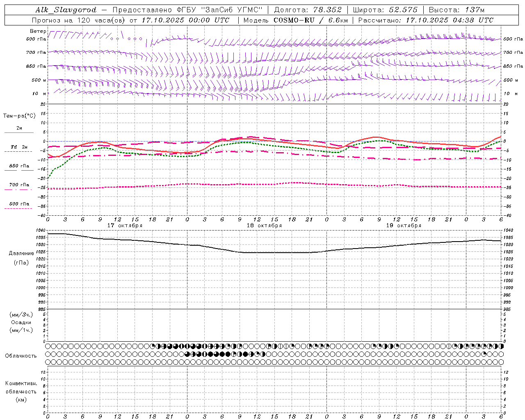The width and height of the screenshot is (525, 420).
Task: Click the '17 октября' date label
Action: (x=125, y=226)
